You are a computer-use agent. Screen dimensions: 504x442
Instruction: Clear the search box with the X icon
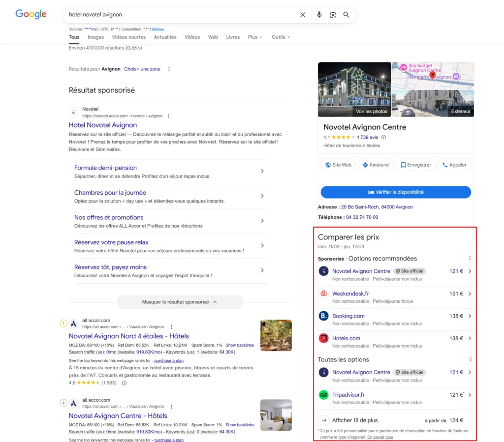click(303, 15)
